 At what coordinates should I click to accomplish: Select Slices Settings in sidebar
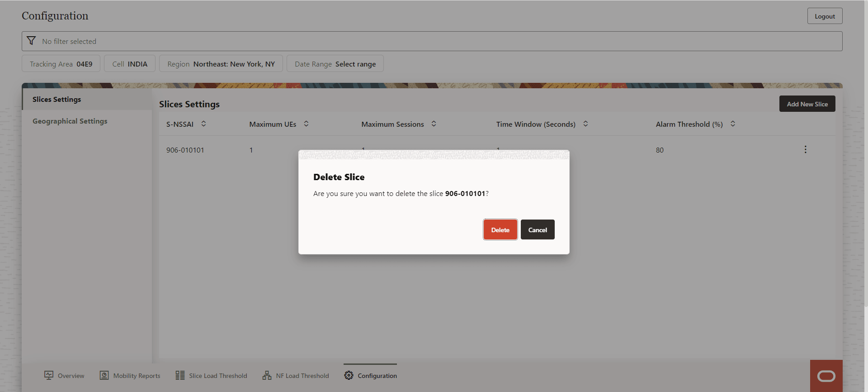click(87, 99)
